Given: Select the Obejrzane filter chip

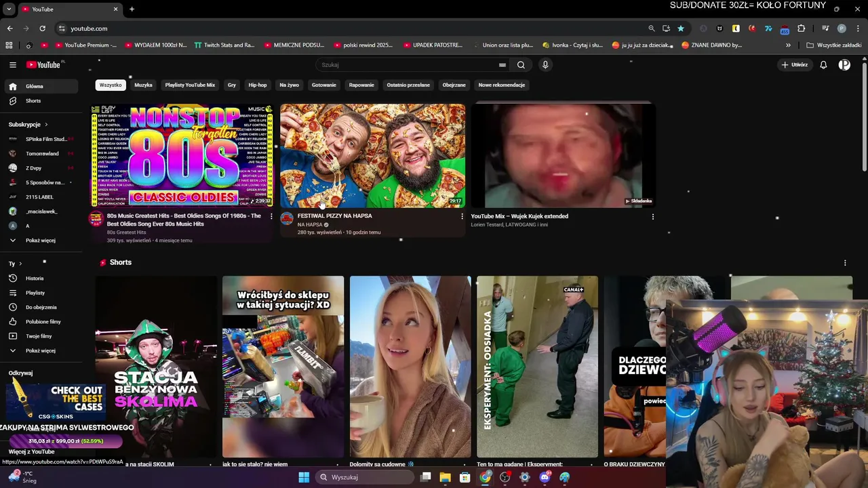Looking at the screenshot, I should [454, 85].
